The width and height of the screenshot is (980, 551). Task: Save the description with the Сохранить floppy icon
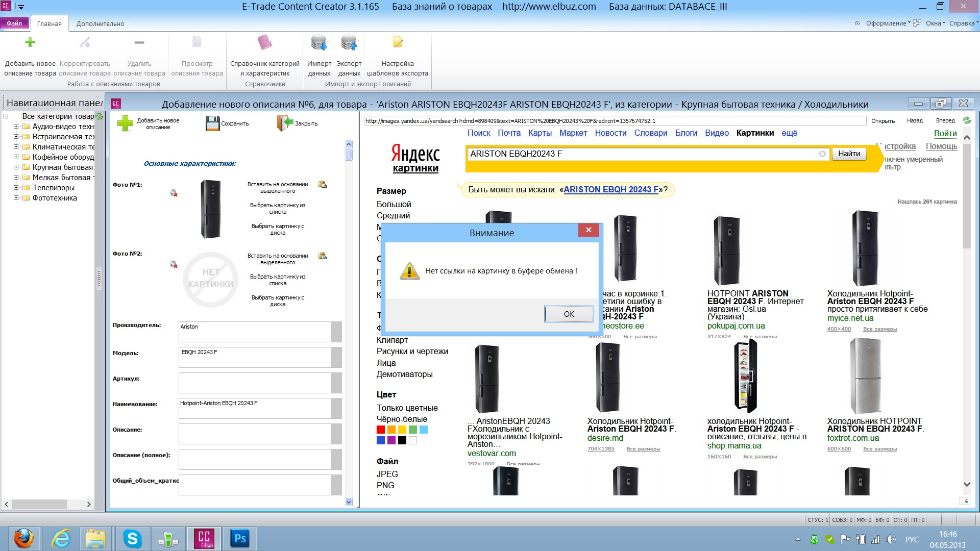pyautogui.click(x=212, y=123)
